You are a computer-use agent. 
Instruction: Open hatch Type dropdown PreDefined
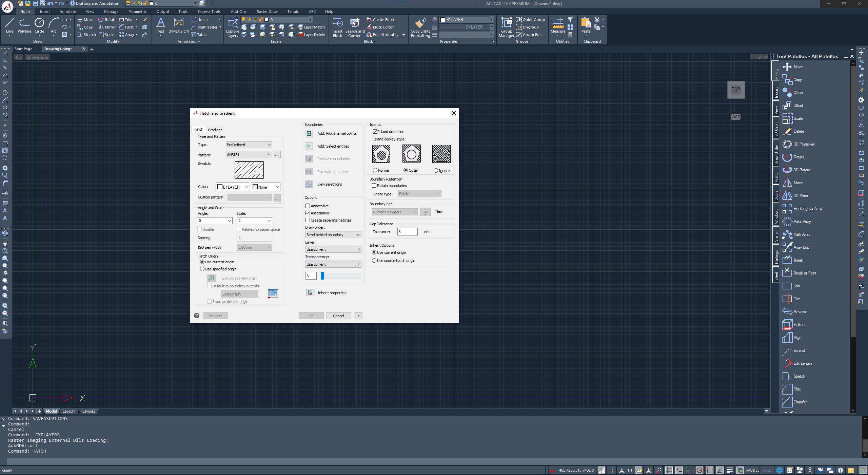pos(249,145)
